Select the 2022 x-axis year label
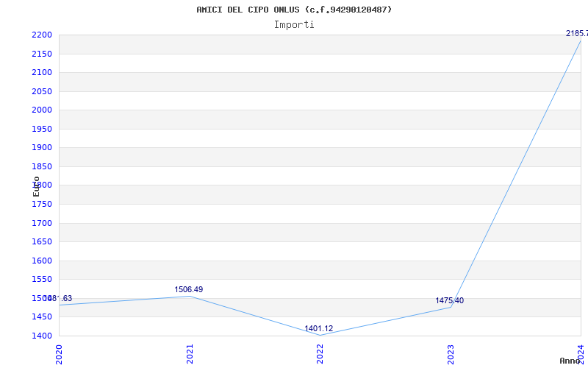Image resolution: width=588 pixels, height=368 pixels. [x=320, y=354]
